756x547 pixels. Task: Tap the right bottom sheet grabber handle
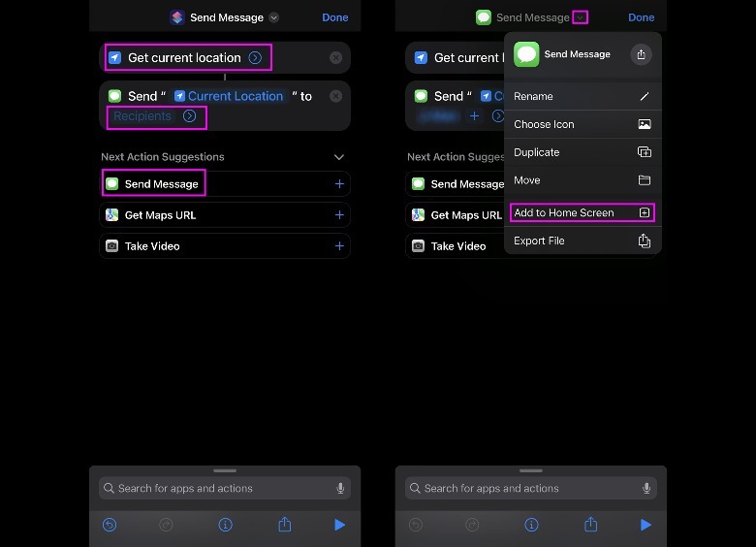[x=531, y=470]
